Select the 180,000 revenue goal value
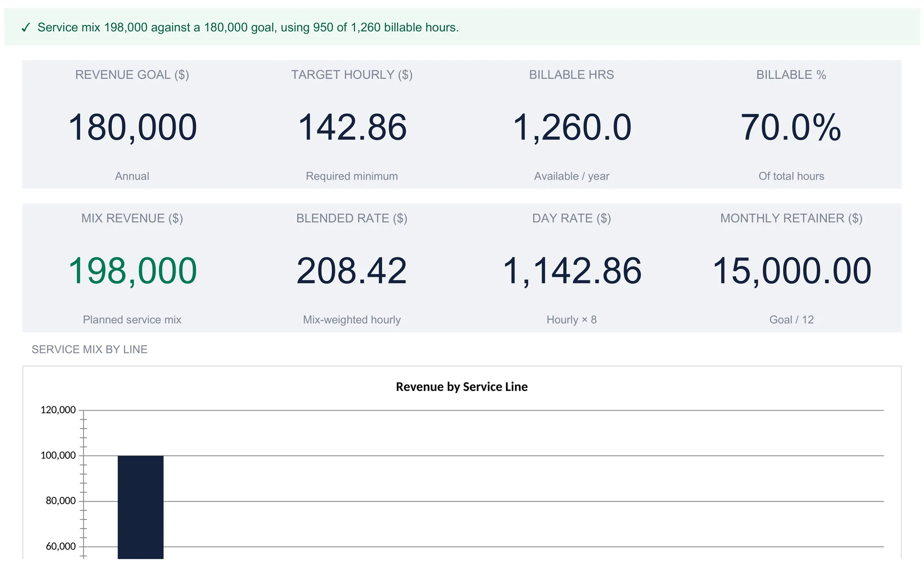 (x=133, y=128)
